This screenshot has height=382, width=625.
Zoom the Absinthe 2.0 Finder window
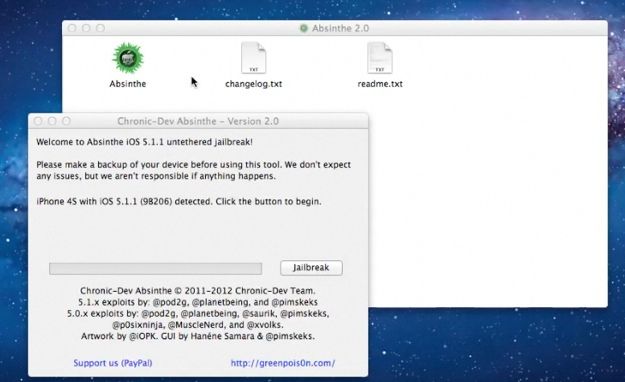coord(100,28)
